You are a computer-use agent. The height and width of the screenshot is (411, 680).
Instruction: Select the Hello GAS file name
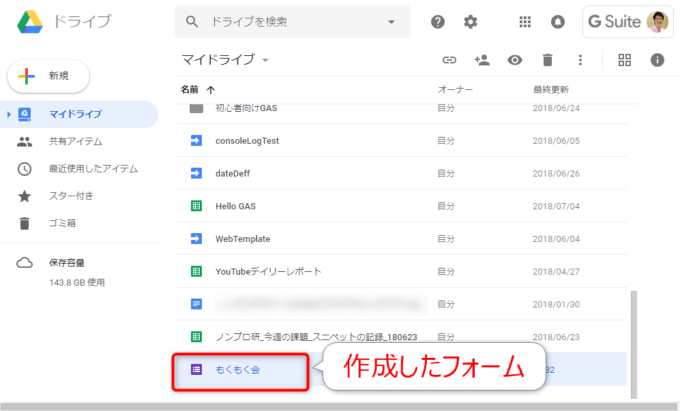[235, 206]
